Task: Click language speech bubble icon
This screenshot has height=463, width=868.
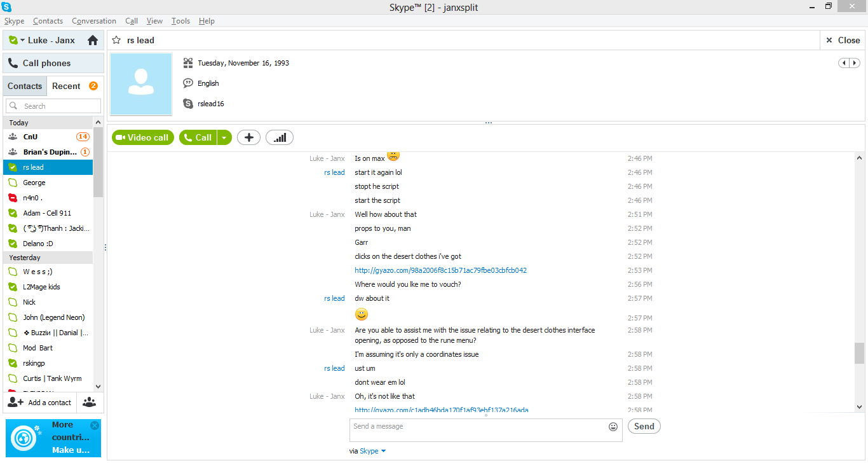Action: (x=188, y=83)
